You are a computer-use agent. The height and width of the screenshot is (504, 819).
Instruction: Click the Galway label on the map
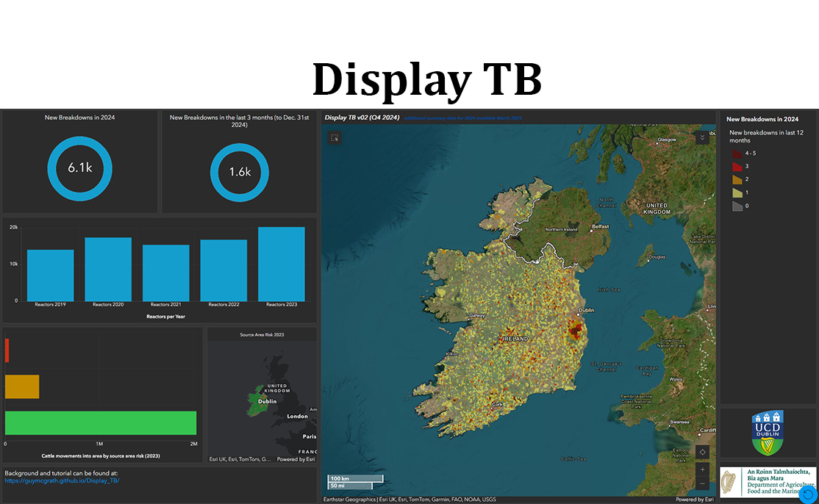pyautogui.click(x=477, y=316)
